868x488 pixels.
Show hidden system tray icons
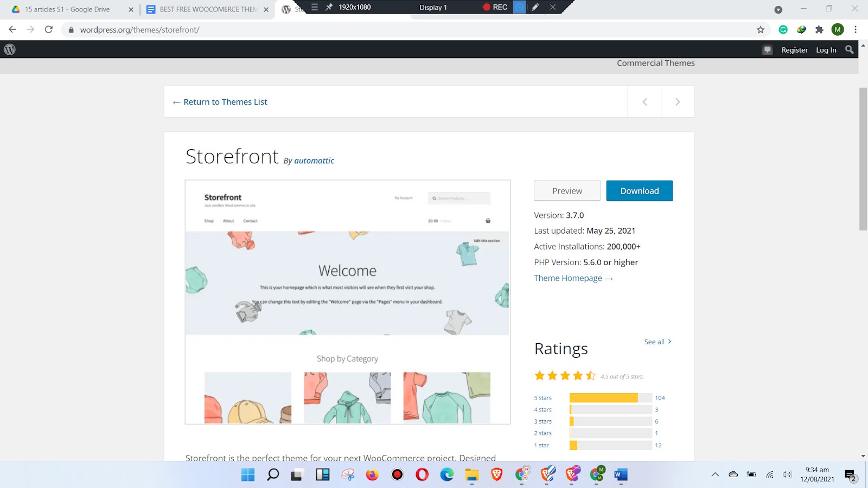pos(715,474)
